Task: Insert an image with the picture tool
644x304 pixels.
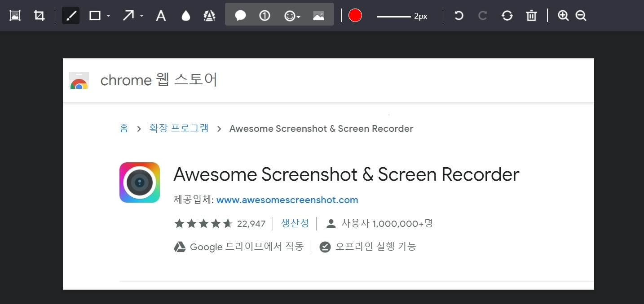Action: click(x=318, y=16)
